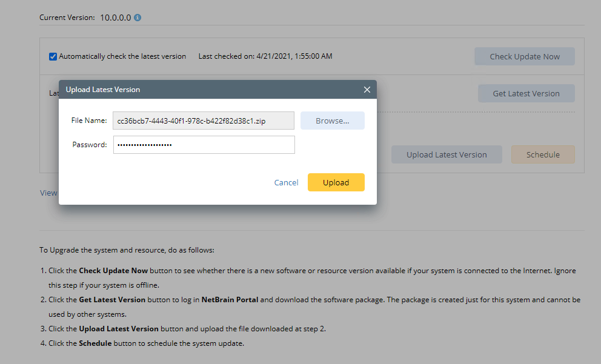
Task: Select the Last checked on timestamp text
Action: (x=265, y=56)
